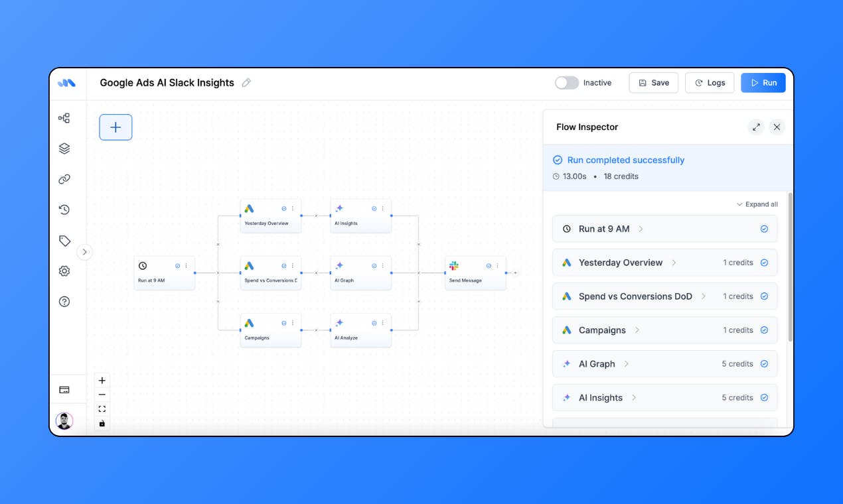This screenshot has height=504, width=843.
Task: Click the app logo in top-left corner
Action: pos(66,83)
